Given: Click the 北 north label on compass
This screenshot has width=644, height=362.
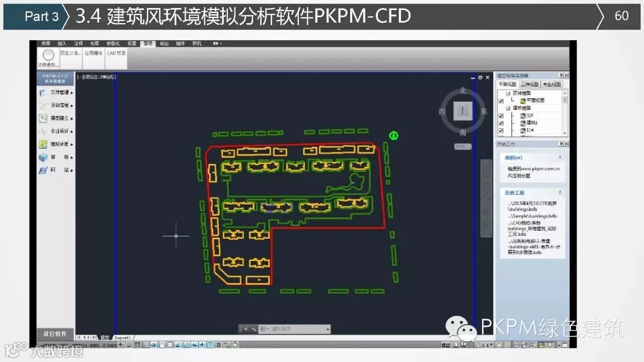Looking at the screenshot, I should coord(463,91).
